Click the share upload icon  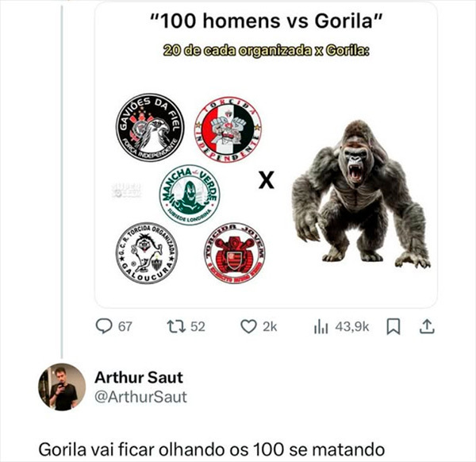[427, 326]
